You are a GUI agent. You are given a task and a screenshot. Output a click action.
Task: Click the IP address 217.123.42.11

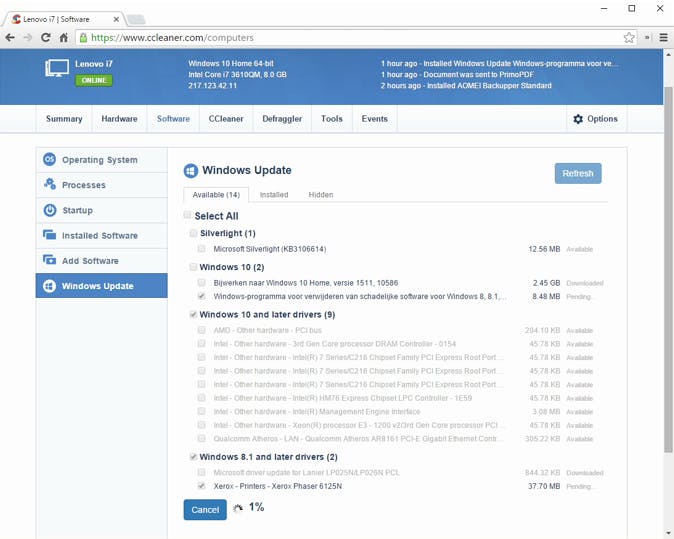pyautogui.click(x=212, y=86)
